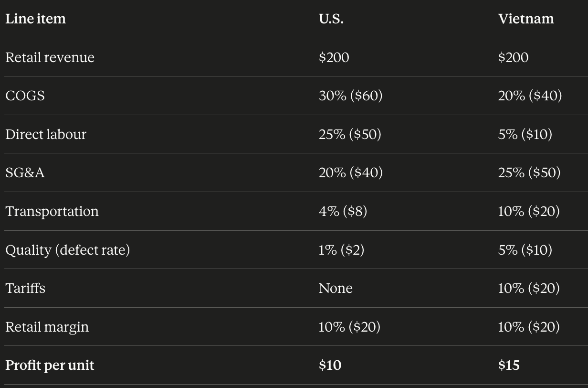Viewport: 588px width, 388px height.
Task: Select the U.S. profit value $10
Action: [x=330, y=366]
